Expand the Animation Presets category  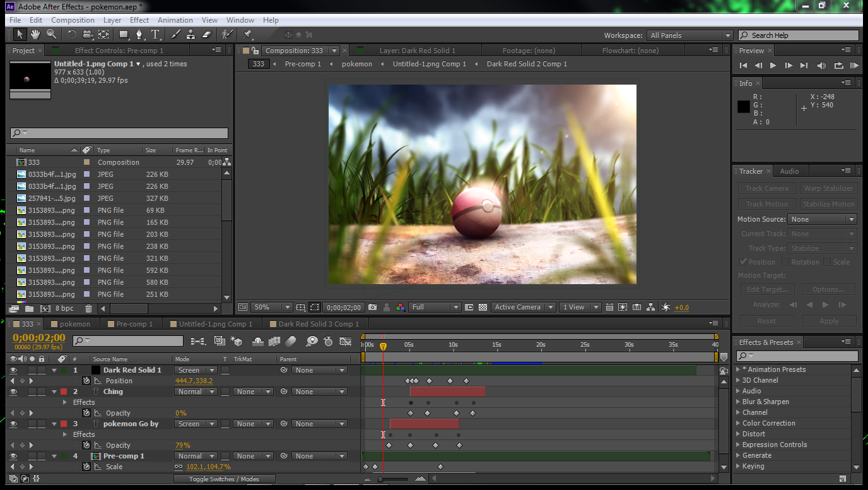[x=739, y=369]
